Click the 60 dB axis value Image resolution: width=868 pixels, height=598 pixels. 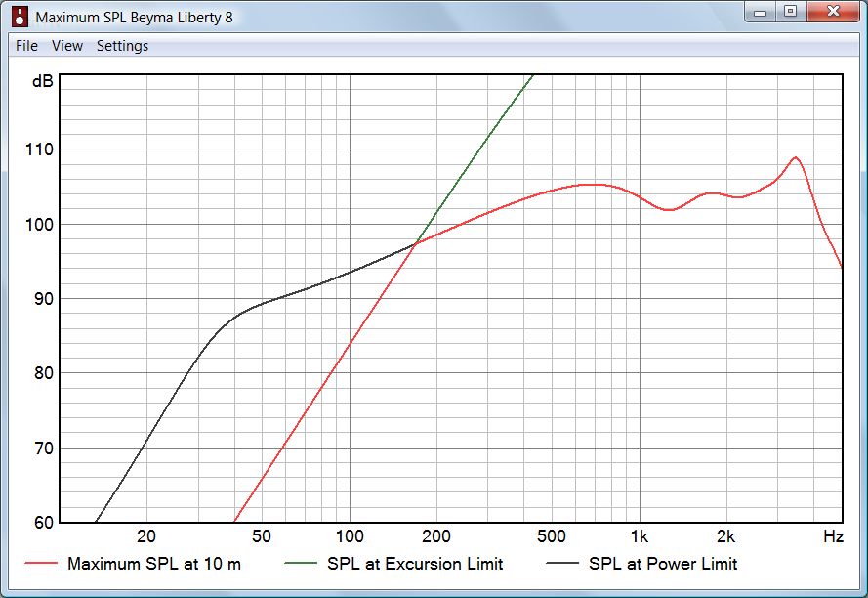(43, 522)
